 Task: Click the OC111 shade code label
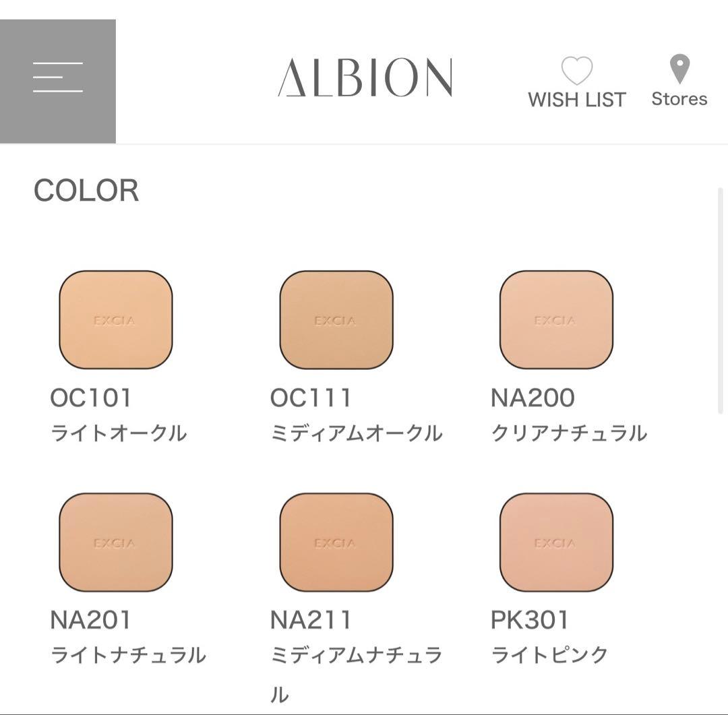(x=311, y=398)
